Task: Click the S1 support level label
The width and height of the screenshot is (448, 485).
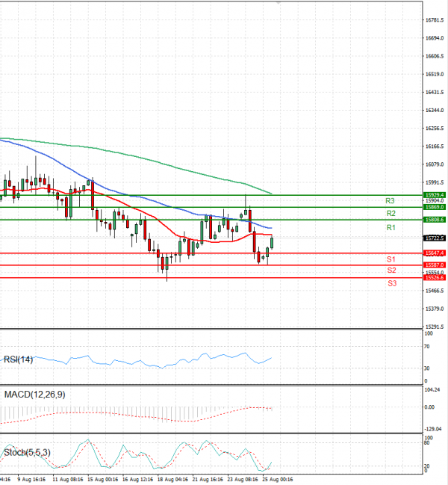Action: click(391, 259)
